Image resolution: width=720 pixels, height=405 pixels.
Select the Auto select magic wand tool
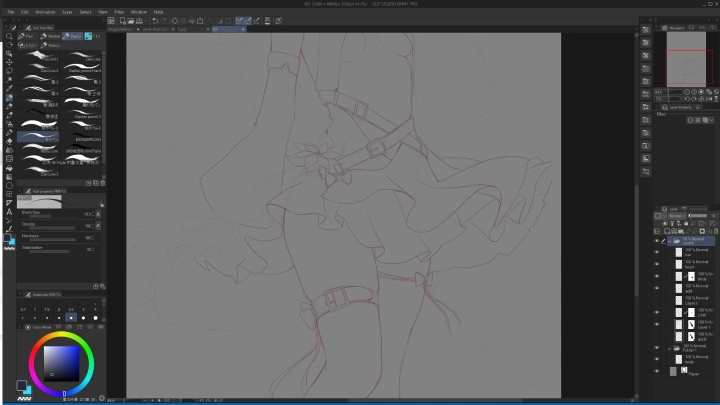9,79
